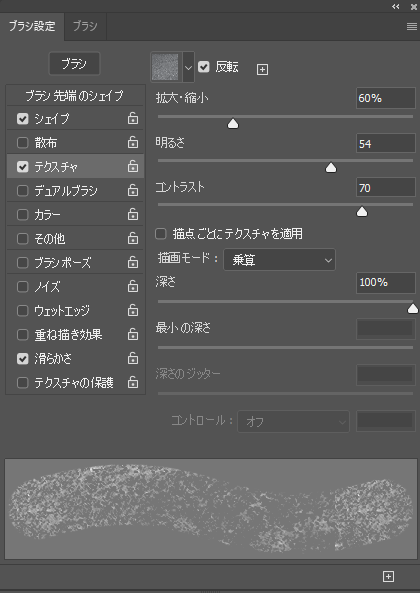This screenshot has width=420, height=593.
Task: Collapse panel with double-arrow icon
Action: point(396,6)
